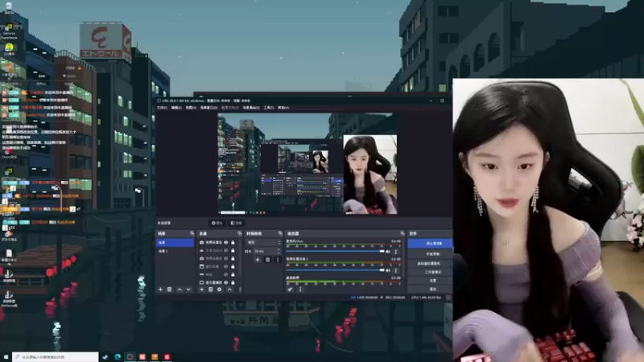Adjust the Mic/Aux volume slider
The height and width of the screenshot is (362, 644).
coord(335,251)
